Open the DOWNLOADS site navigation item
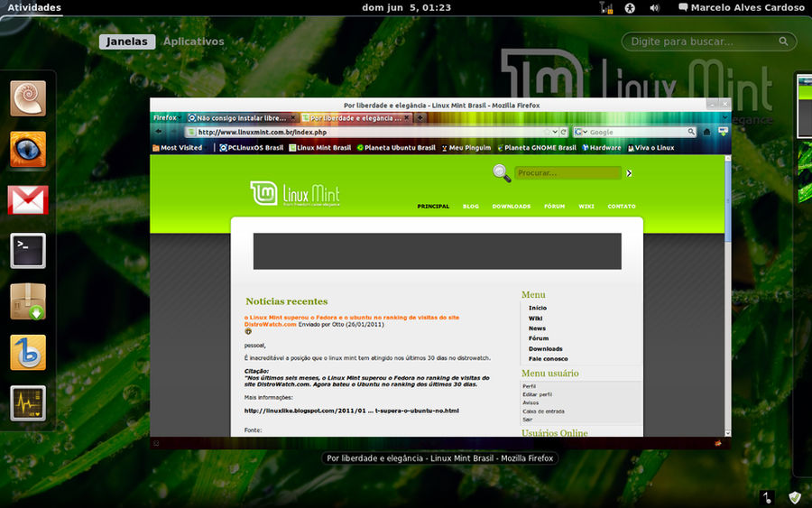The width and height of the screenshot is (812, 508). pos(512,206)
